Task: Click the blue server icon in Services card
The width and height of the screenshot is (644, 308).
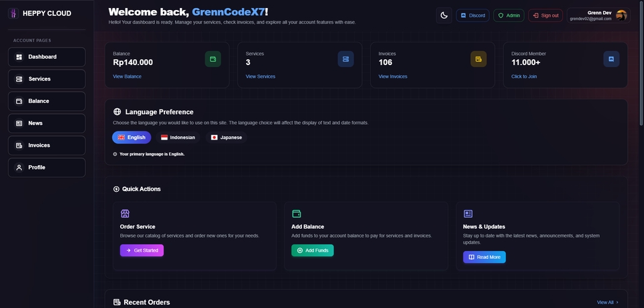Action: (345, 59)
